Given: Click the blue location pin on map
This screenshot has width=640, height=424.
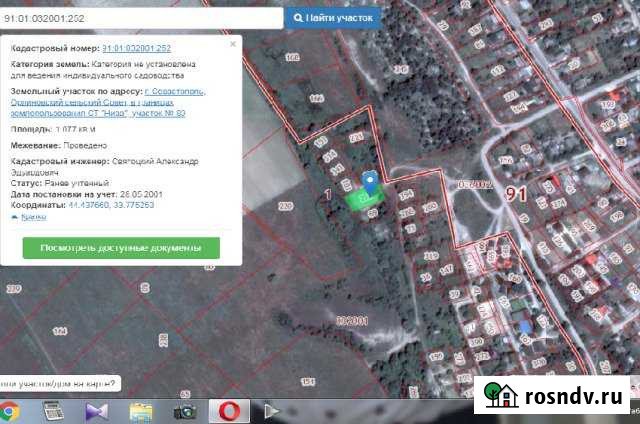Looking at the screenshot, I should coord(371,182).
